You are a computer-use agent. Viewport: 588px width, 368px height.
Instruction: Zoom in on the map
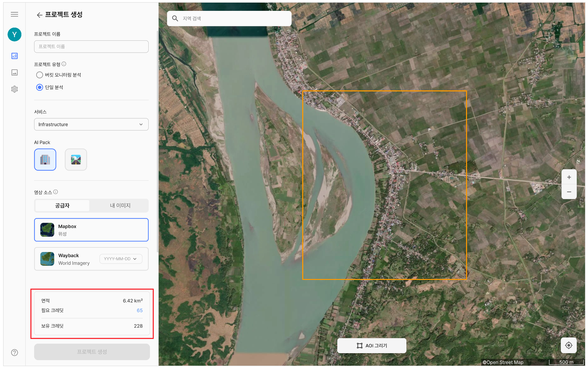click(569, 177)
